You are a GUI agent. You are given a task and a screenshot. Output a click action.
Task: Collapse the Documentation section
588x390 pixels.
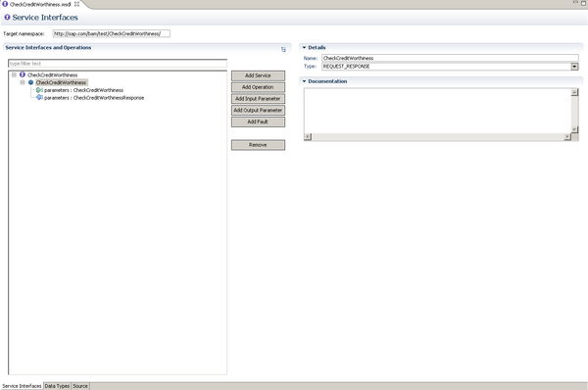(x=304, y=81)
